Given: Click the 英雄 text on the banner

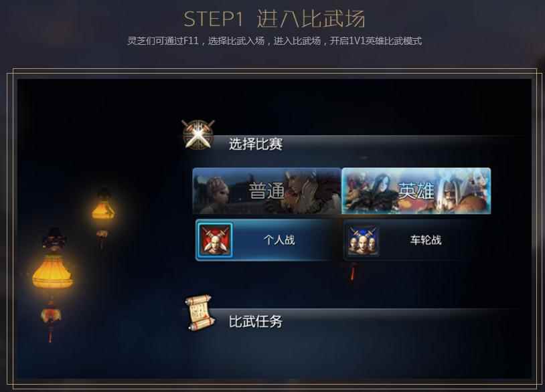Looking at the screenshot, I should [x=416, y=191].
